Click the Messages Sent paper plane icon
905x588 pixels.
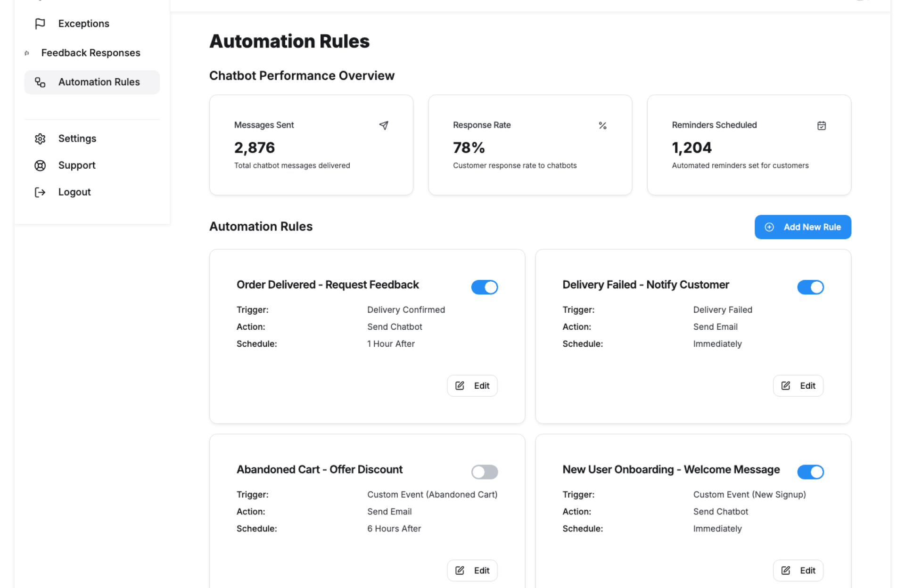click(x=384, y=125)
